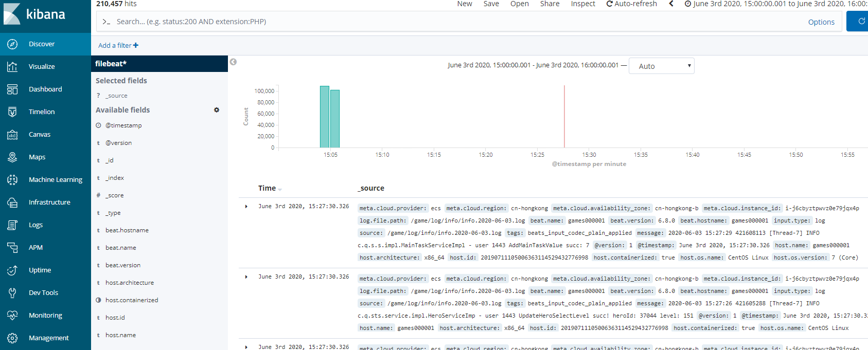
Task: Click the Dashboard sidebar icon
Action: [x=12, y=89]
